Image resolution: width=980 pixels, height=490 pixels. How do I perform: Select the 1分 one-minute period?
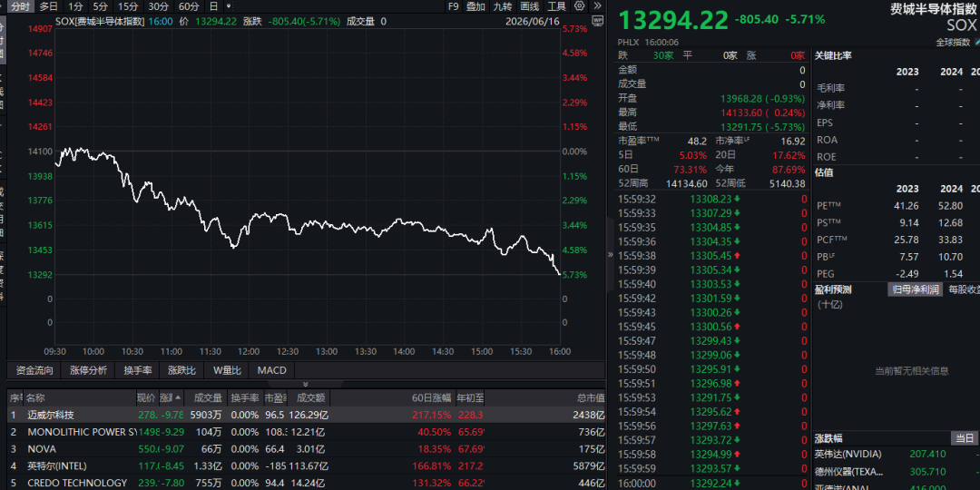coord(75,6)
